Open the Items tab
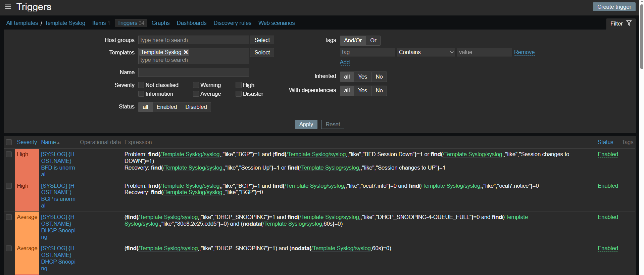Viewport: 644px width, 275px height. (x=101, y=23)
